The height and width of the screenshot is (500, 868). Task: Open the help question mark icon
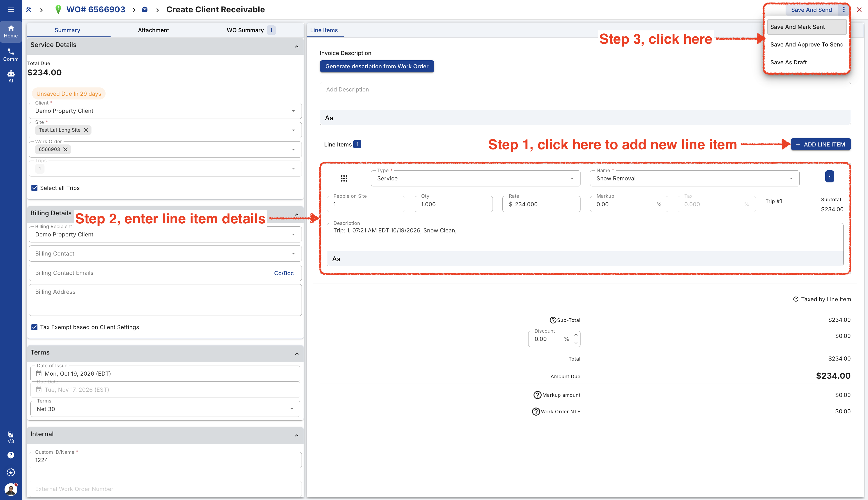click(11, 455)
